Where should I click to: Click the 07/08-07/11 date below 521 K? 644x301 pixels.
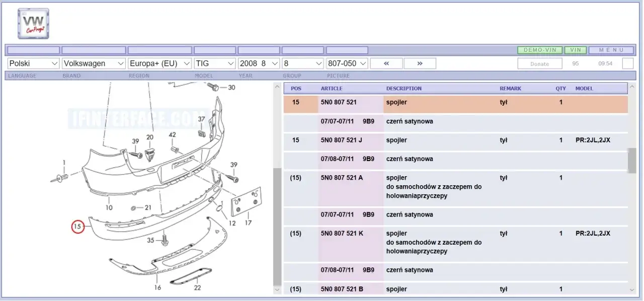click(337, 270)
